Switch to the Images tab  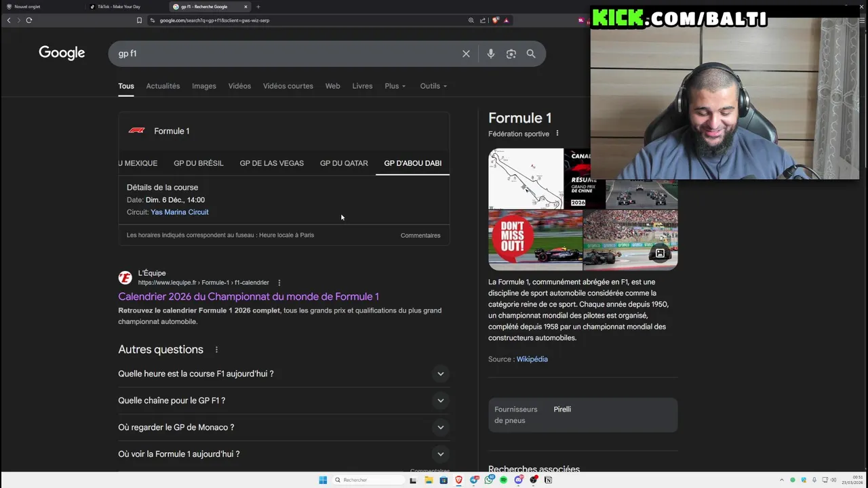[204, 86]
